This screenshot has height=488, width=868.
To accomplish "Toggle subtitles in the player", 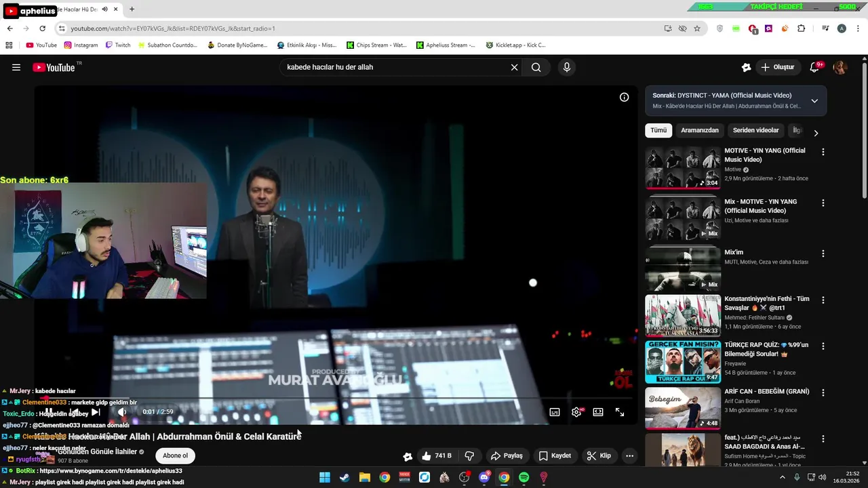I will coord(555,411).
